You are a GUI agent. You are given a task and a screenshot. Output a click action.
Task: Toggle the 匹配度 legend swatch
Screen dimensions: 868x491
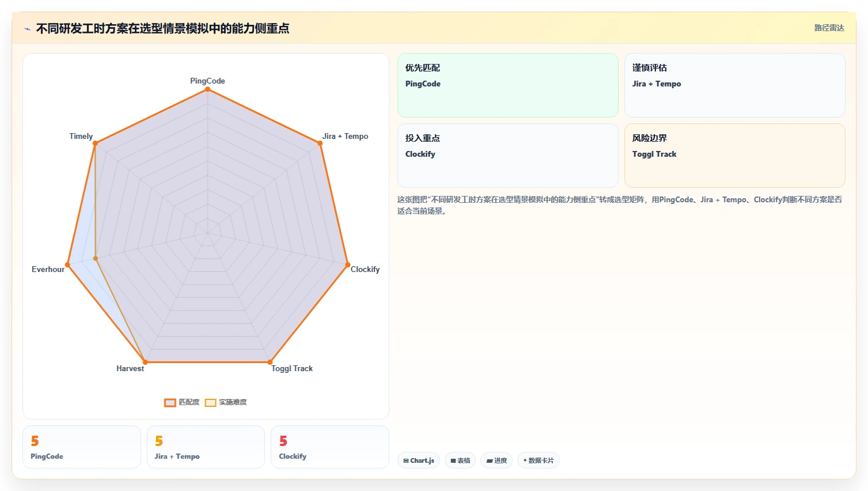point(170,402)
